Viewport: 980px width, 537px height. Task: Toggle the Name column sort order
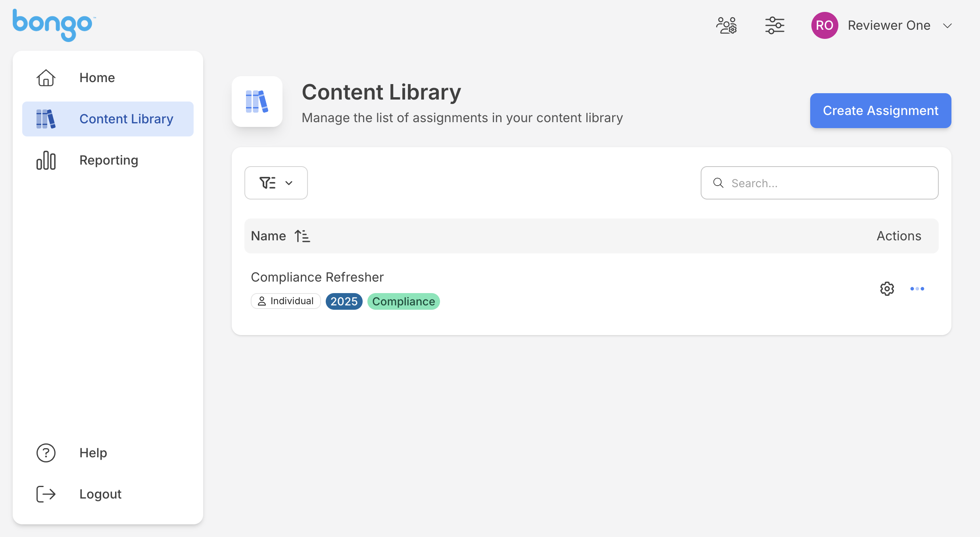(x=302, y=236)
